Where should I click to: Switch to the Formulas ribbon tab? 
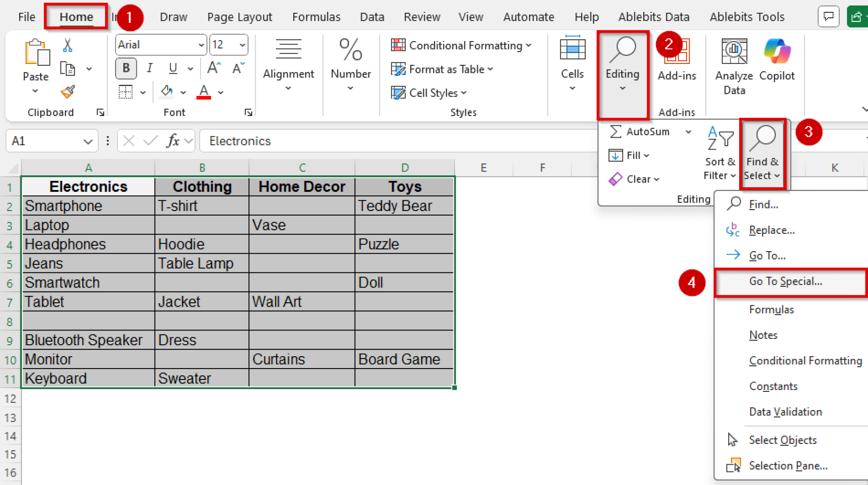click(316, 17)
